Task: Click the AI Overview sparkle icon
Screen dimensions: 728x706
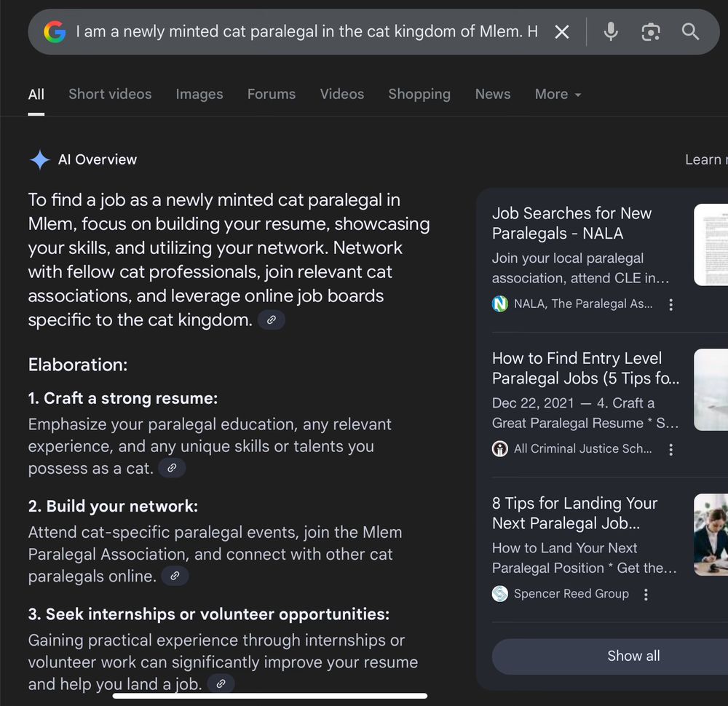Action: 40,159
